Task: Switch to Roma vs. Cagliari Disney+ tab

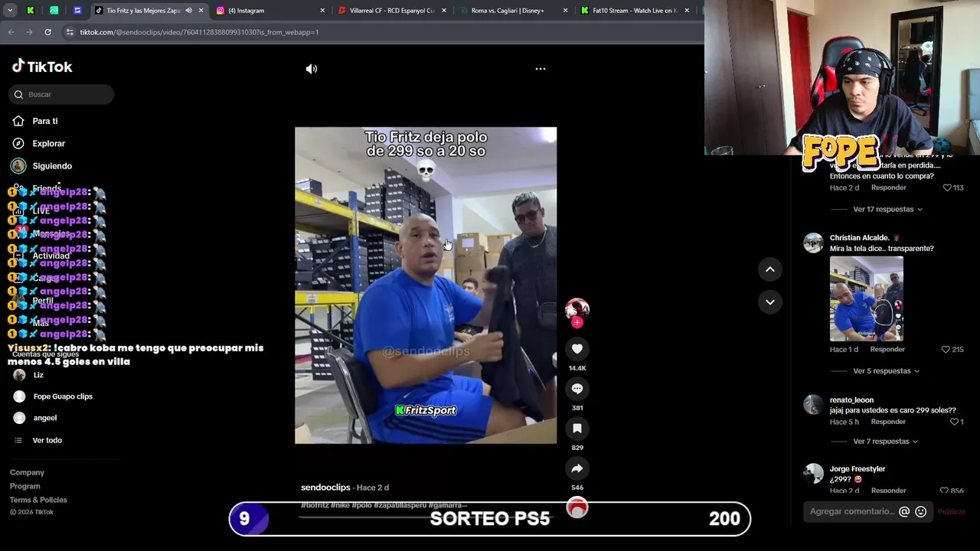Action: pos(514,11)
